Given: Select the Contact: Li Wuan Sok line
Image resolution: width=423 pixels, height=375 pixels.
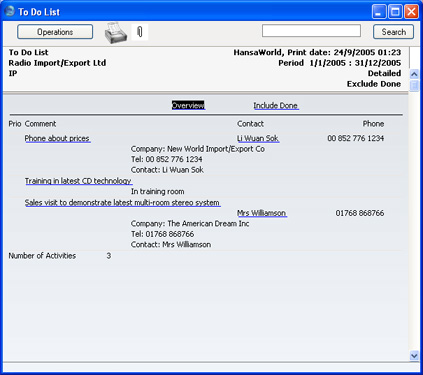Looking at the screenshot, I should point(167,170).
